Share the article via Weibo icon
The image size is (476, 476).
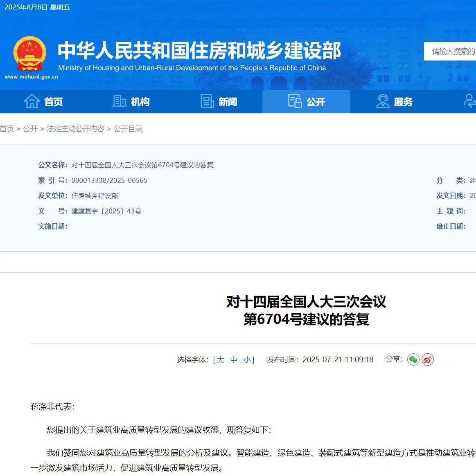tap(427, 359)
